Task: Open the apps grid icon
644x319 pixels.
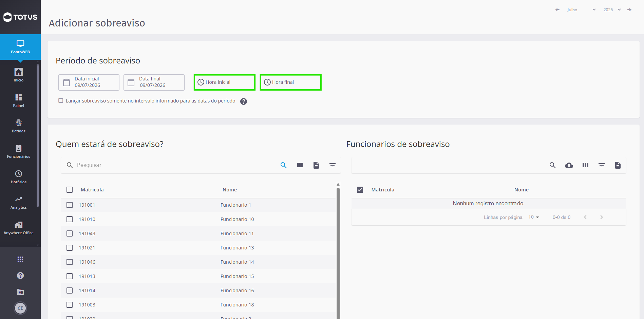Action: [x=20, y=259]
